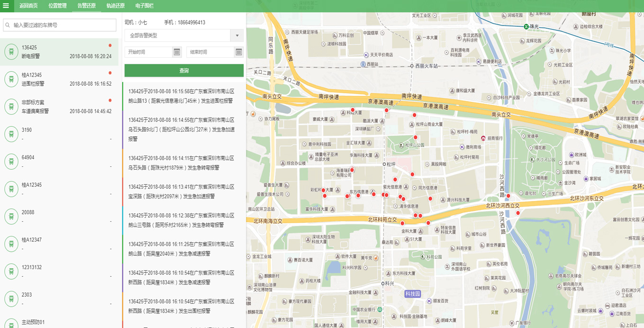Click the green 查询 button
This screenshot has height=328, width=644.
click(184, 71)
